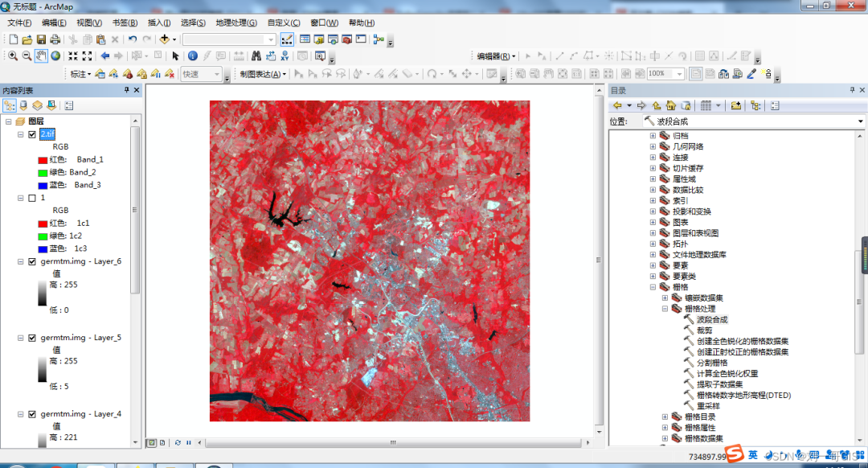Select the Zoom Out tool
Screen dimensions: 868x468
(27, 56)
